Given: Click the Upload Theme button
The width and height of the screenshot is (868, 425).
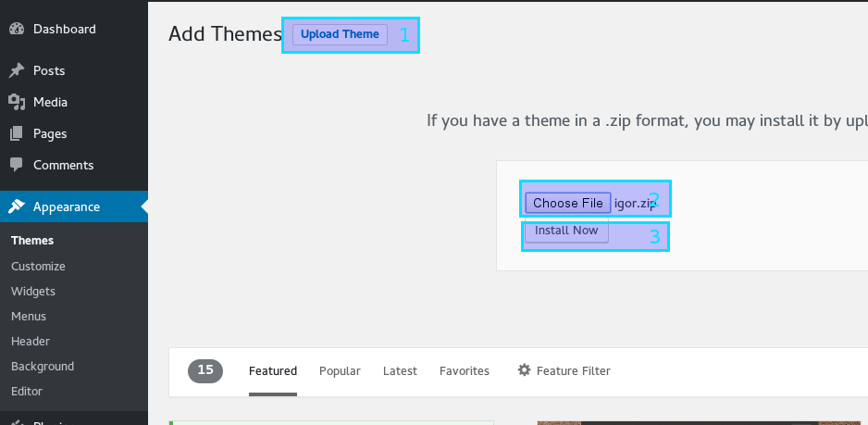Looking at the screenshot, I should (340, 34).
